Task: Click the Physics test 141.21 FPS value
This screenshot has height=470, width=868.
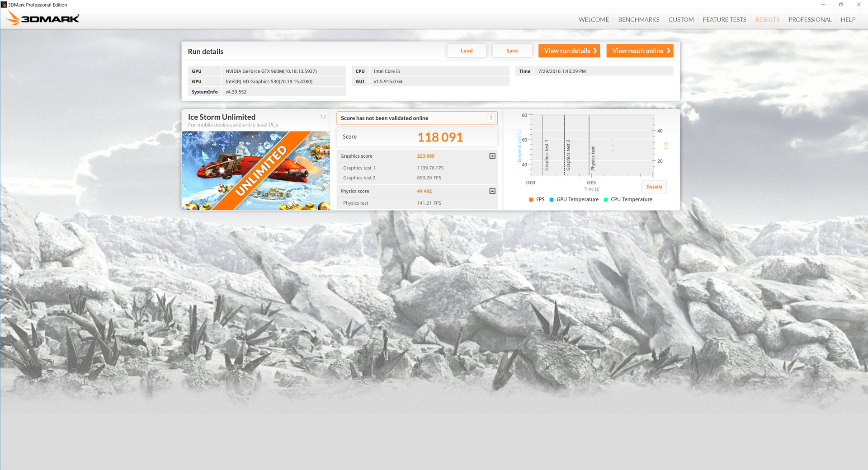Action: pyautogui.click(x=429, y=203)
